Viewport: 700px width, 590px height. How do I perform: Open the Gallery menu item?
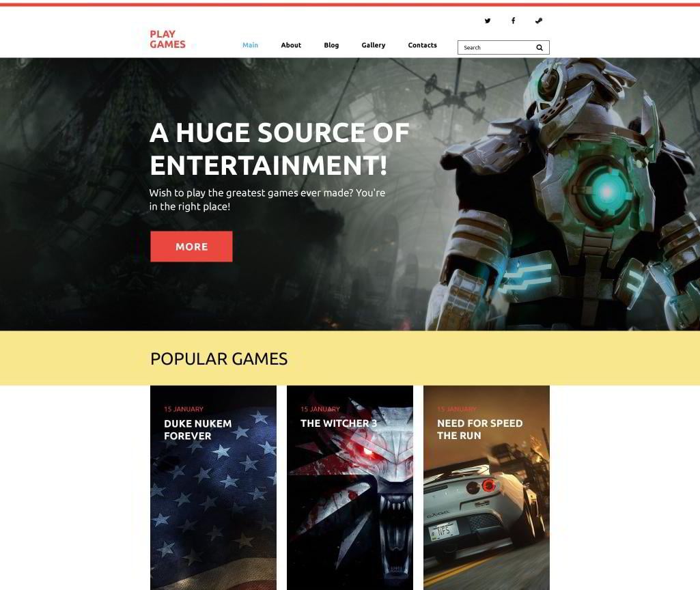374,45
